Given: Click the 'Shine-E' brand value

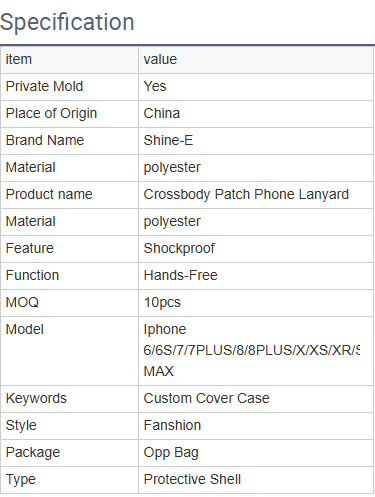Looking at the screenshot, I should (168, 140).
